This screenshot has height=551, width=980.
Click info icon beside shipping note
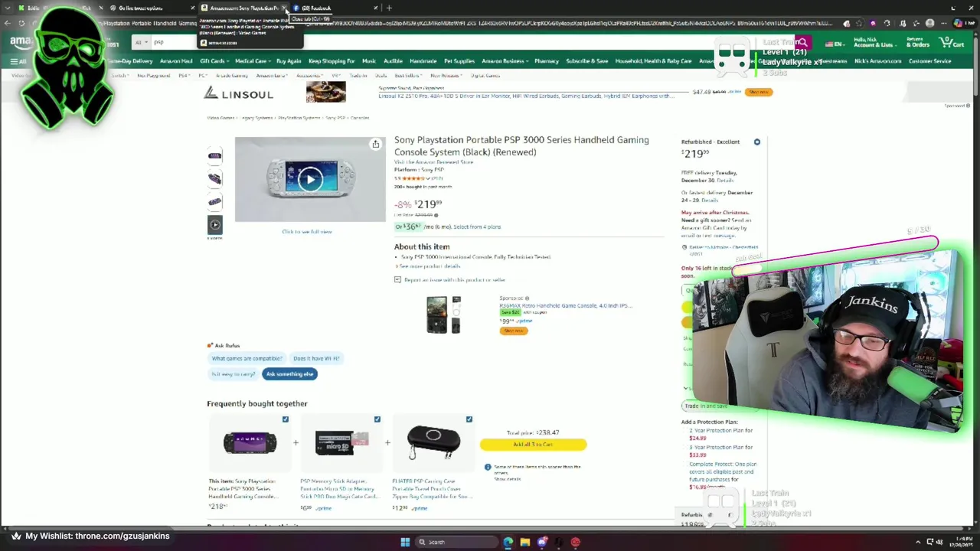[488, 467]
